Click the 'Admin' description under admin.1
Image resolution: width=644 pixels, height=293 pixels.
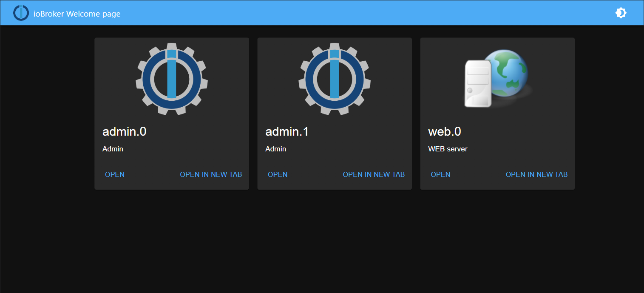tap(275, 149)
